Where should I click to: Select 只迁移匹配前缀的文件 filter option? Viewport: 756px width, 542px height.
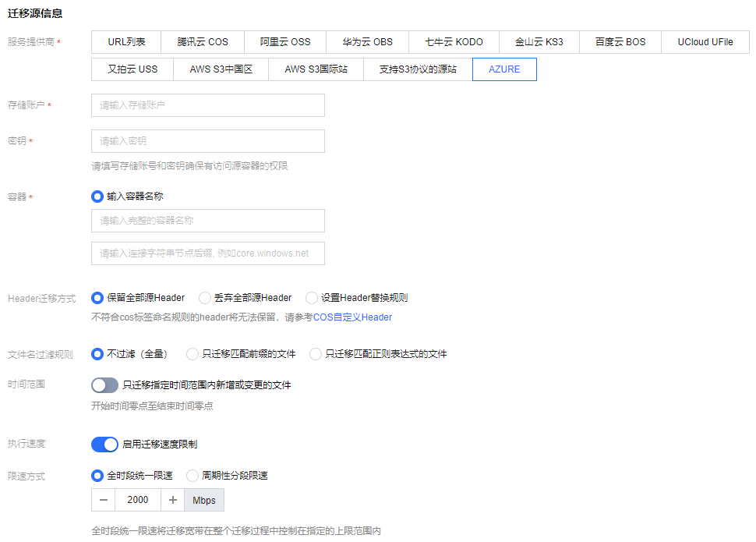click(193, 354)
